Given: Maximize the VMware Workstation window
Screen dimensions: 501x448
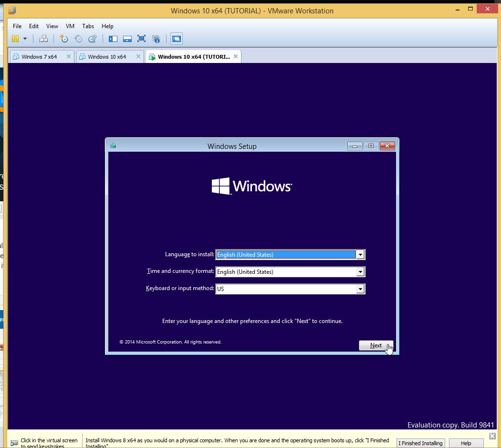Looking at the screenshot, I should (470, 9).
